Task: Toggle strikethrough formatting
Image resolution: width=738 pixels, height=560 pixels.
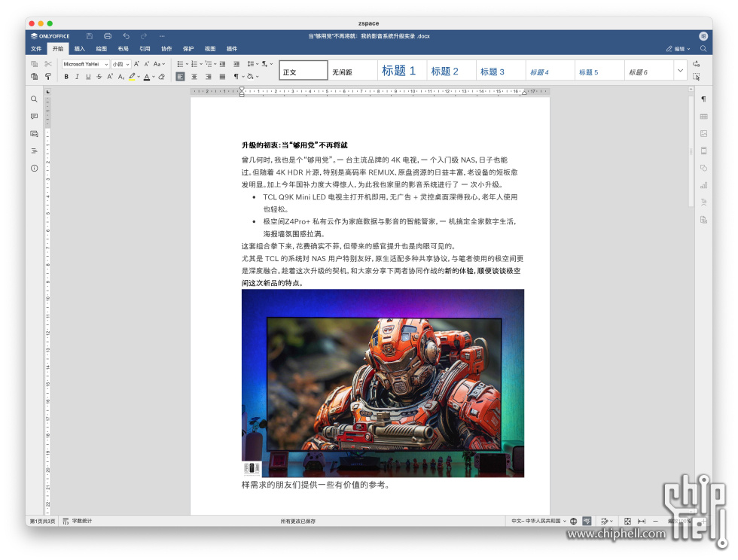Action: (99, 76)
